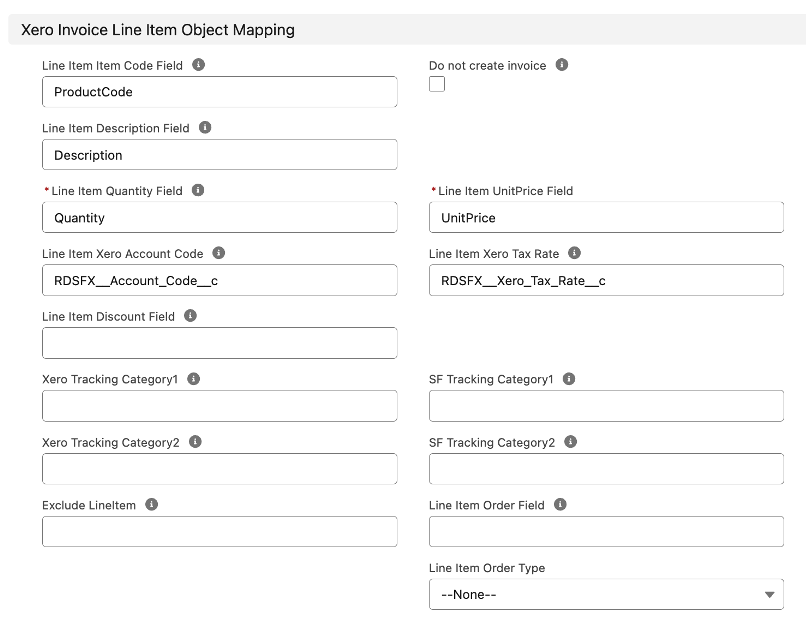Click info icon beside Line Item Item Code Field
The height and width of the screenshot is (624, 810).
coord(198,65)
